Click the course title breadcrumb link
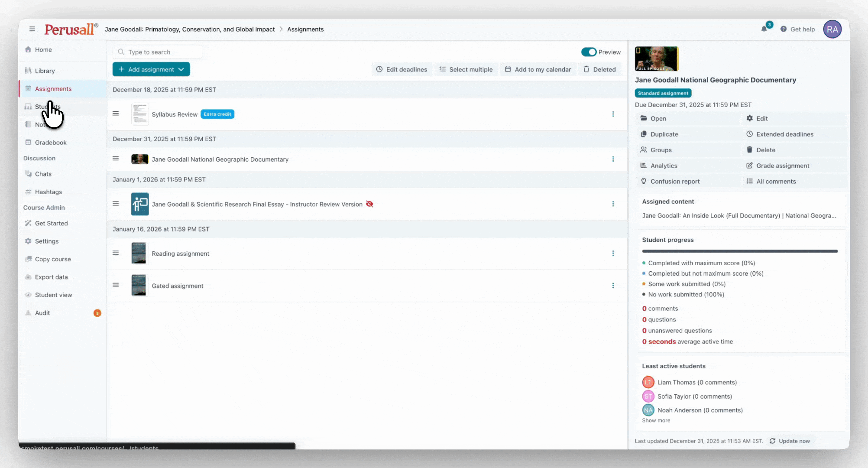 190,29
